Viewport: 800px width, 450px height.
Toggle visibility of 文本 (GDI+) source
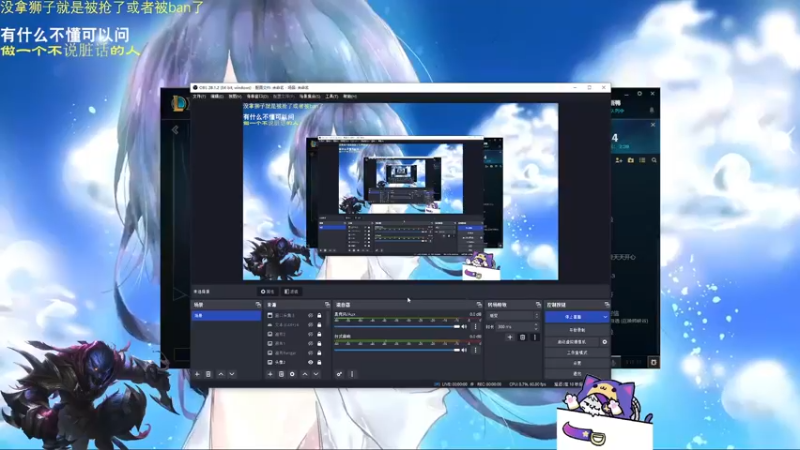pyautogui.click(x=310, y=325)
